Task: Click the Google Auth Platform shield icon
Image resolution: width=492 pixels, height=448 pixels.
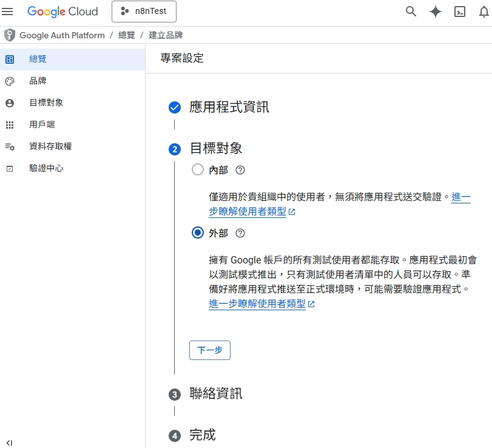Action: point(10,35)
